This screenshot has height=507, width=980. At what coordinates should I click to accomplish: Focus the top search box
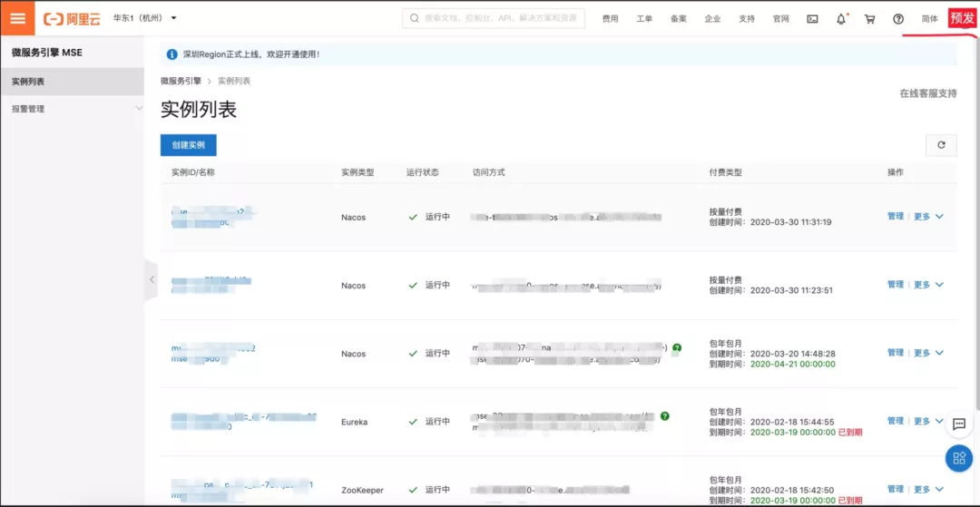tap(493, 19)
